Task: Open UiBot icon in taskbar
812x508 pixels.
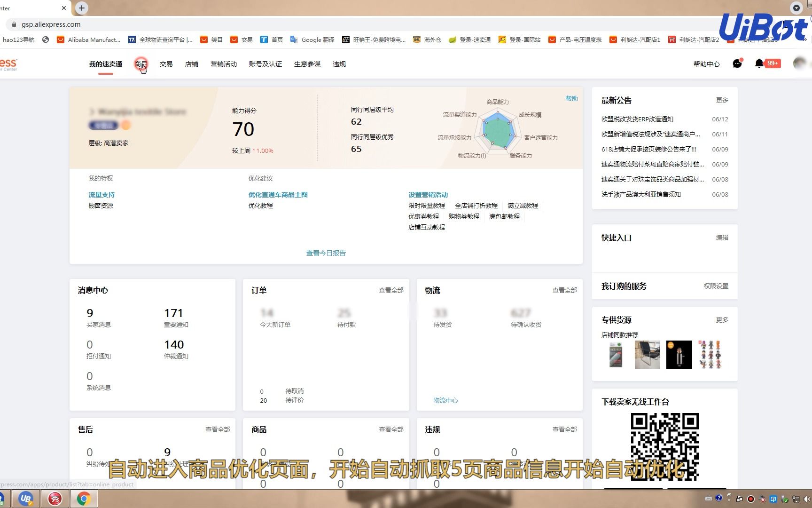Action: coord(26,499)
